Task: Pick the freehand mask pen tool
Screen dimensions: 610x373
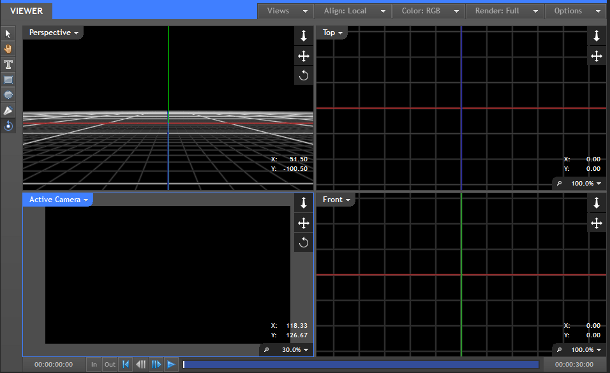Action: [x=8, y=110]
